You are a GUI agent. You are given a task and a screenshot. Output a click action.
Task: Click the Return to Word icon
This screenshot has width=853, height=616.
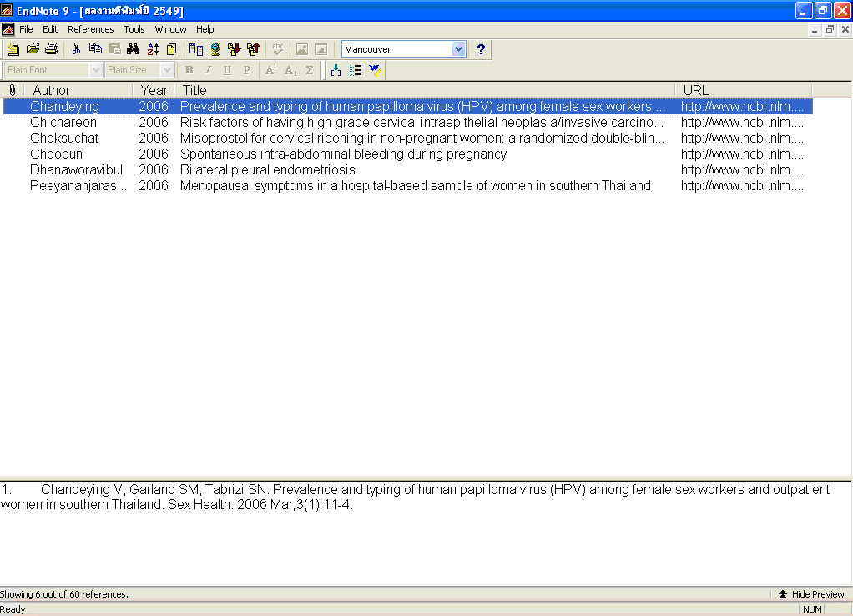[x=375, y=70]
